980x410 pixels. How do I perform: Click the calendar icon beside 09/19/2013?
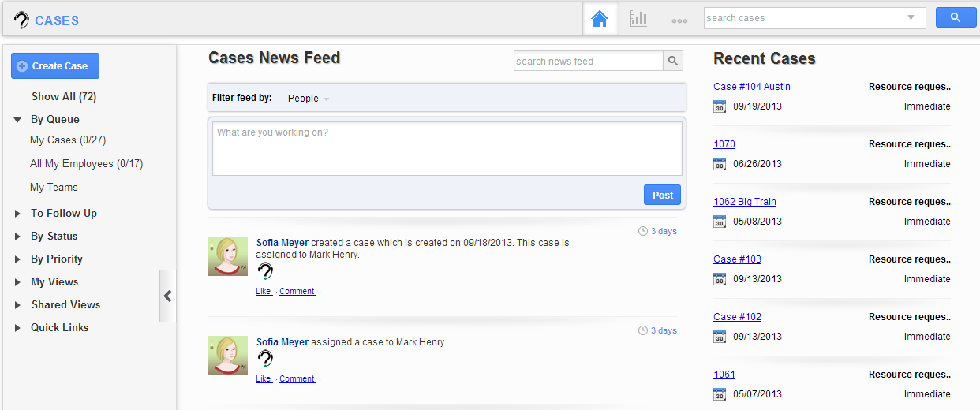point(720,106)
